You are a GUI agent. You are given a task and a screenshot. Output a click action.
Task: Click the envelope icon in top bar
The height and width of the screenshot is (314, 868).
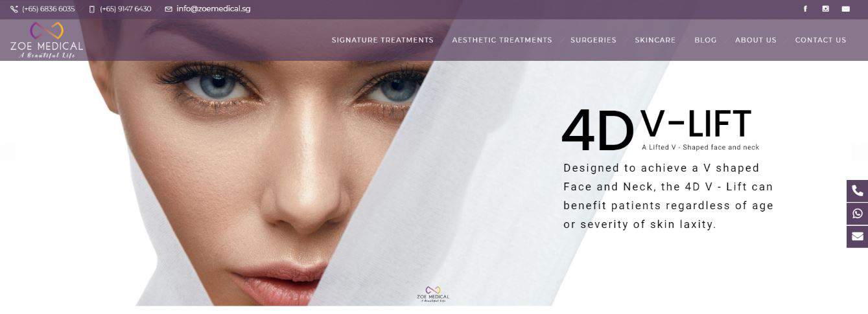click(x=845, y=9)
